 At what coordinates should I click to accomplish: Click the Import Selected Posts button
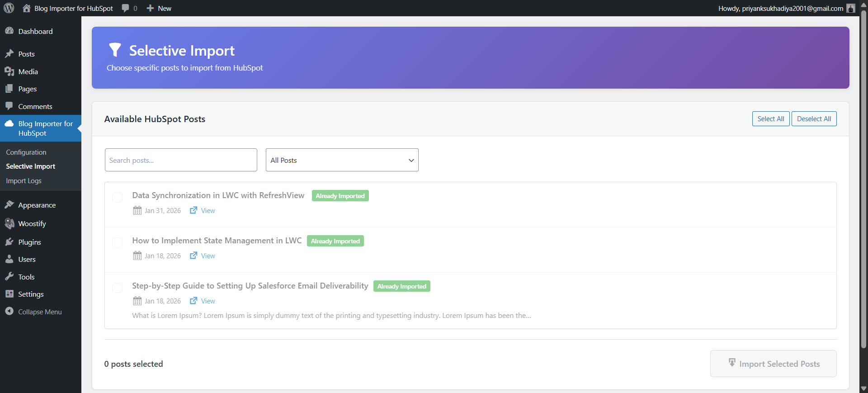pyautogui.click(x=774, y=364)
